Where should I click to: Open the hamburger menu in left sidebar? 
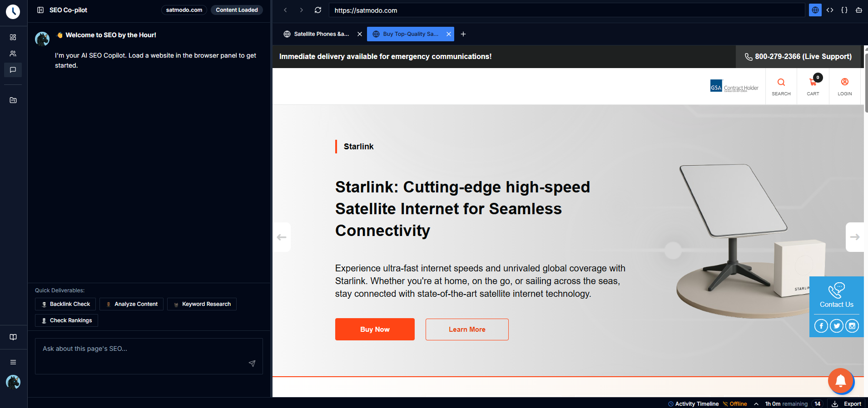[13, 362]
